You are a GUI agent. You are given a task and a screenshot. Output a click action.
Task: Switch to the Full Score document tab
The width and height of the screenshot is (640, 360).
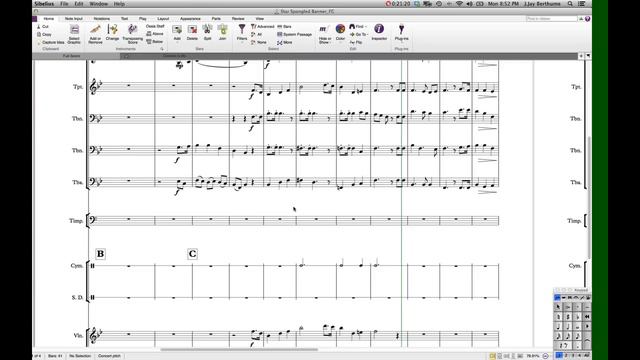[x=71, y=56]
